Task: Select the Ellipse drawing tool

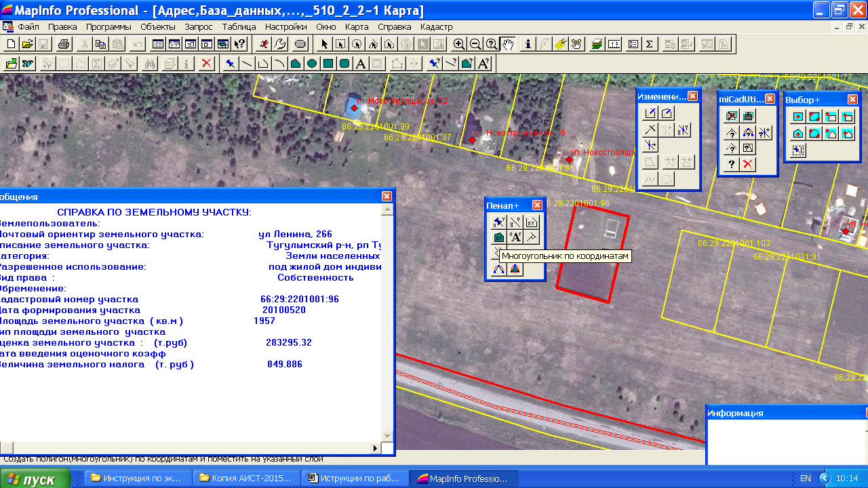Action: click(x=312, y=64)
